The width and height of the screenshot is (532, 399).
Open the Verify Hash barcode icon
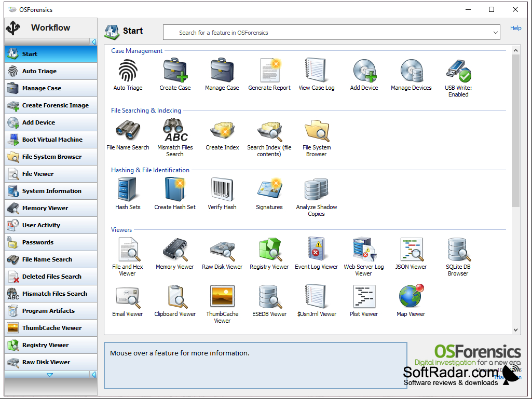(222, 194)
